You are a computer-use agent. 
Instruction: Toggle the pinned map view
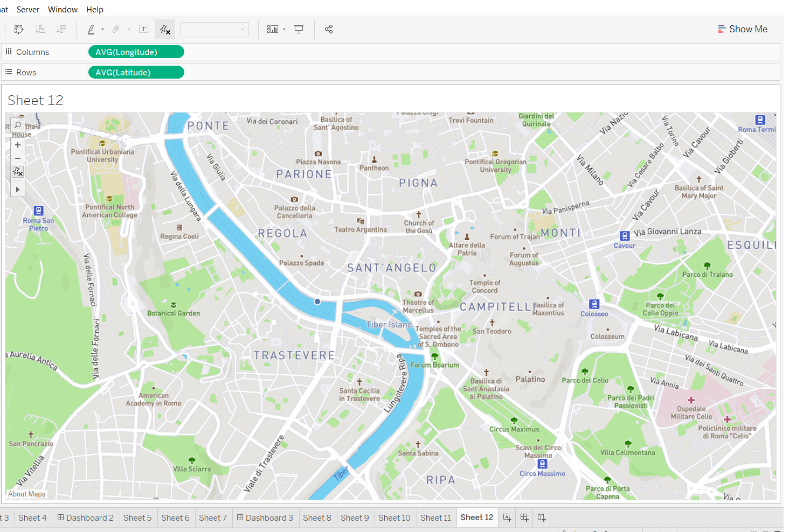[18, 172]
